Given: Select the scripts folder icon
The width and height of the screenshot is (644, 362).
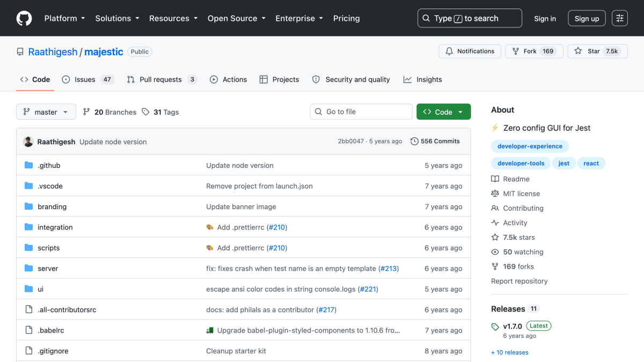Looking at the screenshot, I should pyautogui.click(x=29, y=248).
